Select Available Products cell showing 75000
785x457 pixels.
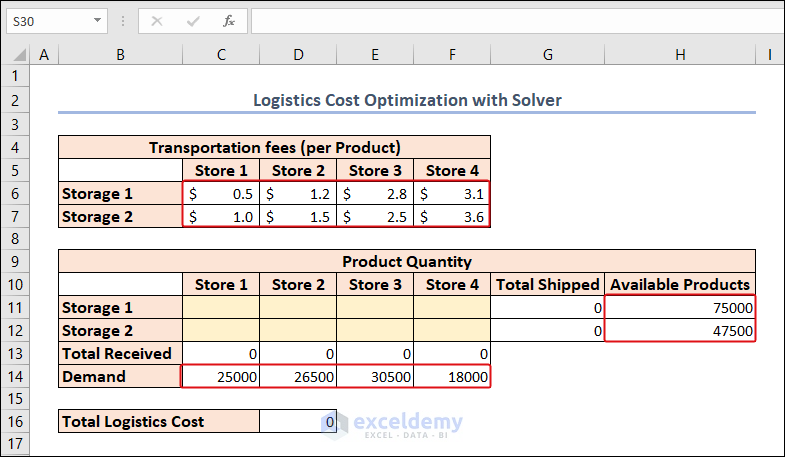point(680,307)
